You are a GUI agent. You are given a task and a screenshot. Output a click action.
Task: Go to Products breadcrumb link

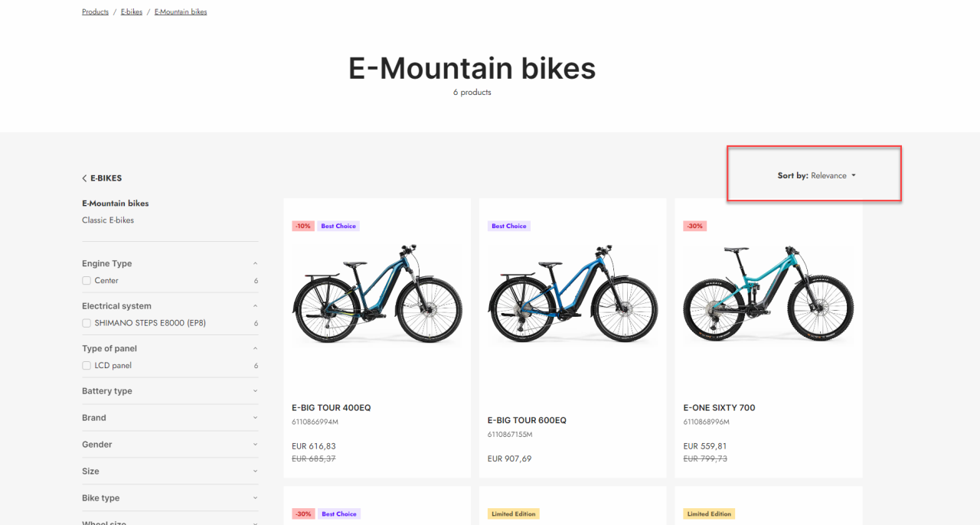coord(95,12)
